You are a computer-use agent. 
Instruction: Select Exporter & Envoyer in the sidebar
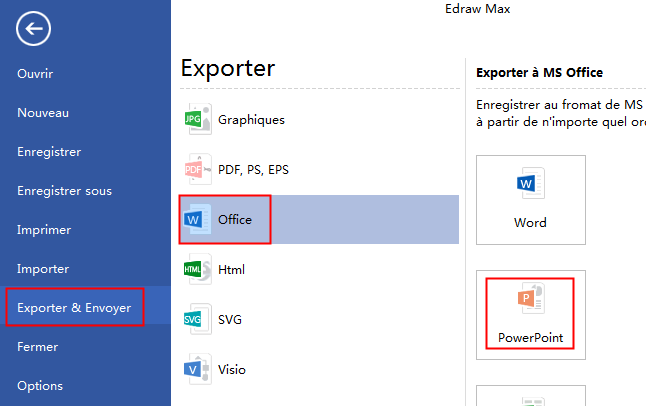(74, 307)
